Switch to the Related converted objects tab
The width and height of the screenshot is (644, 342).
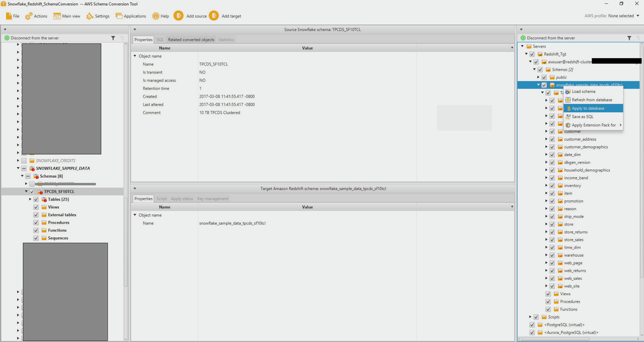coord(191,40)
